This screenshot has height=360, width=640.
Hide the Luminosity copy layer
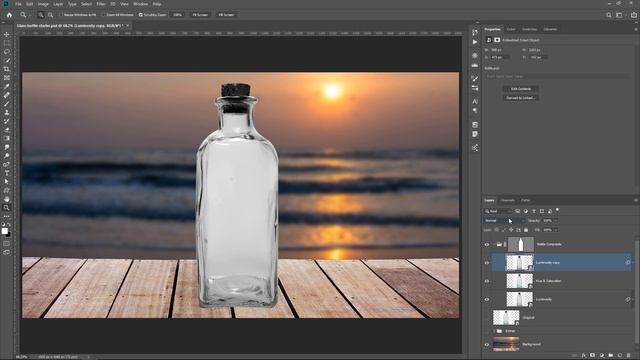click(487, 263)
